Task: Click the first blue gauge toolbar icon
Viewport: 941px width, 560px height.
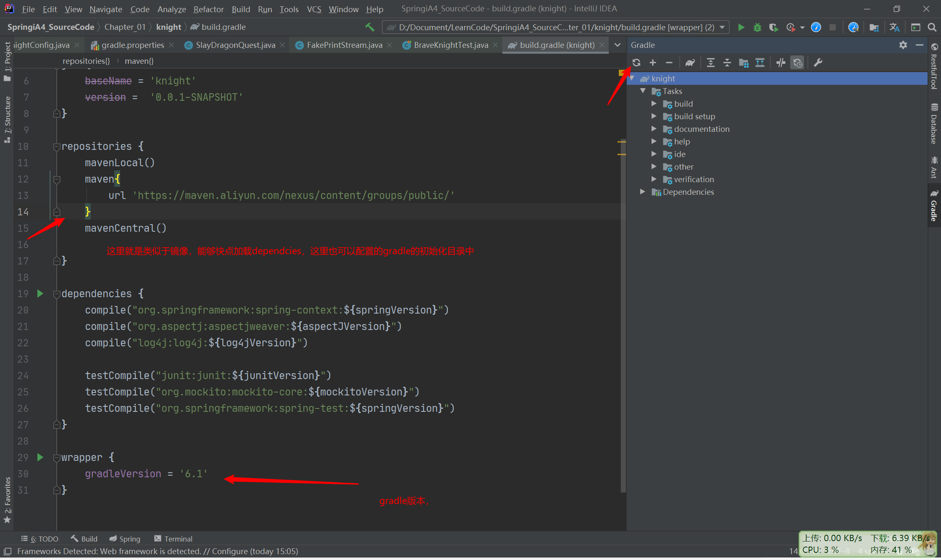Action: pyautogui.click(x=816, y=27)
